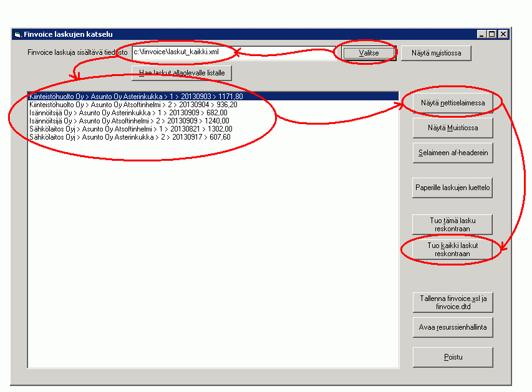This screenshot has width=532, height=392.
Task: Exit using the Poistu button
Action: (453, 357)
